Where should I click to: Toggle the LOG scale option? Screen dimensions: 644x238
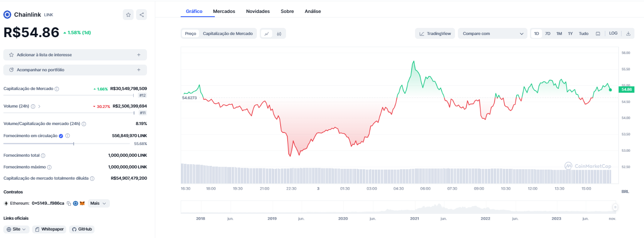click(x=613, y=33)
